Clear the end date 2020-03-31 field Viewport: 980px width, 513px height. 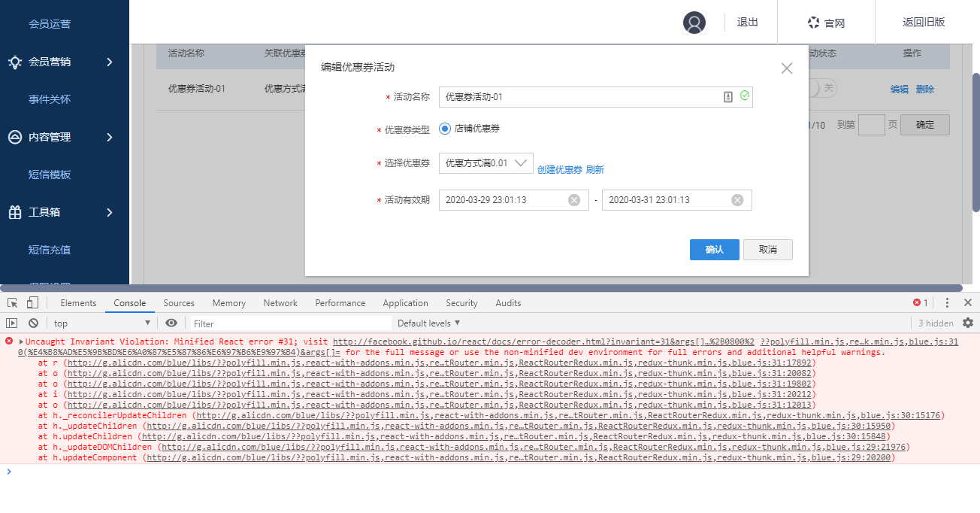pos(737,200)
